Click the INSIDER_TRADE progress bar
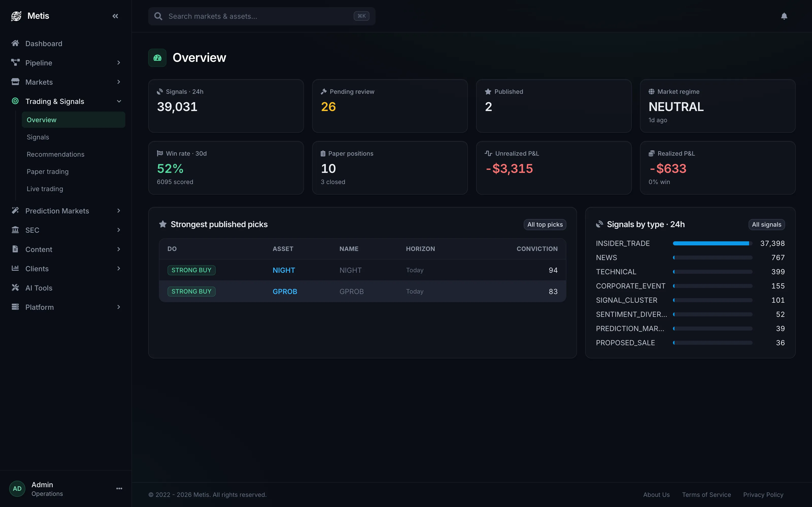This screenshot has width=812, height=507. click(x=712, y=243)
